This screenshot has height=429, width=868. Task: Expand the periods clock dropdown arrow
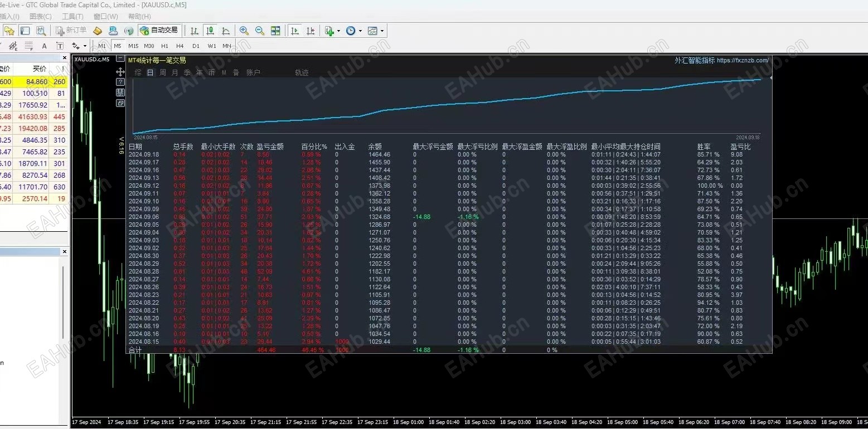pos(360,31)
